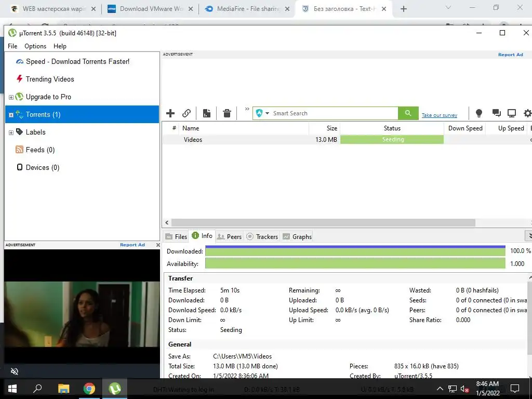The image size is (532, 399).
Task: Select Feeds (0) in sidebar
Action: click(40, 150)
